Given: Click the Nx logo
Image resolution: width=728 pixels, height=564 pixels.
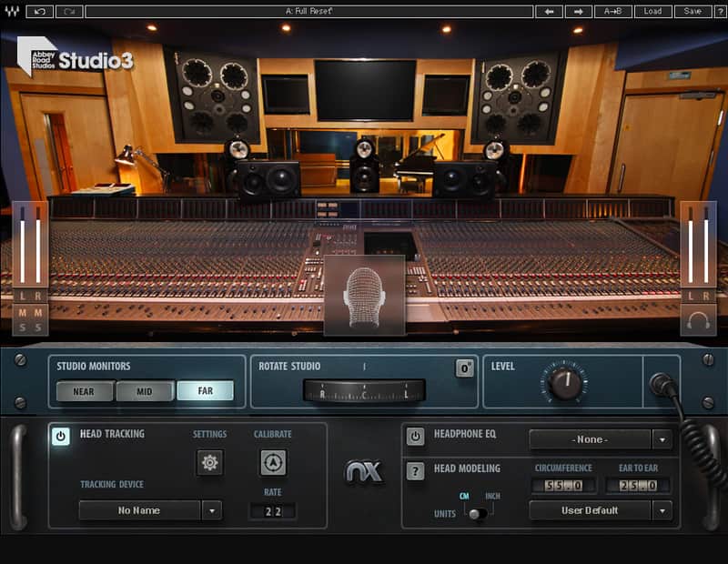Looking at the screenshot, I should (364, 472).
